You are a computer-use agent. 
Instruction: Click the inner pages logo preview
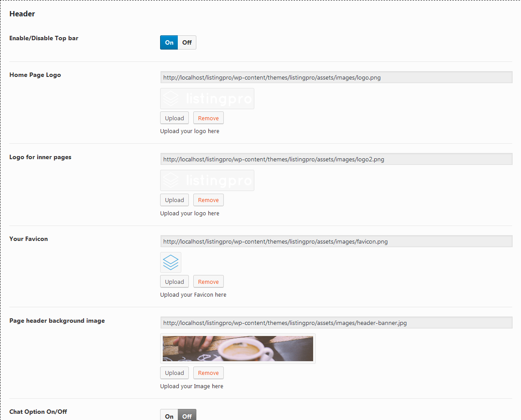coord(207,180)
